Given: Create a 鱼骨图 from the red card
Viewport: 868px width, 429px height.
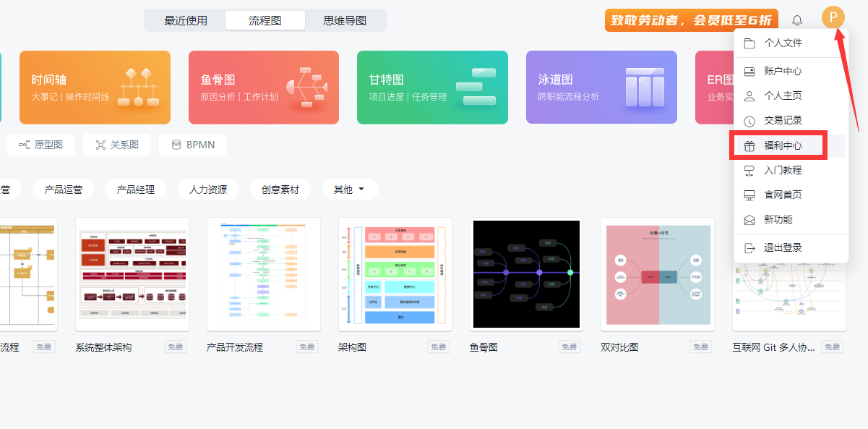Looking at the screenshot, I should [263, 88].
